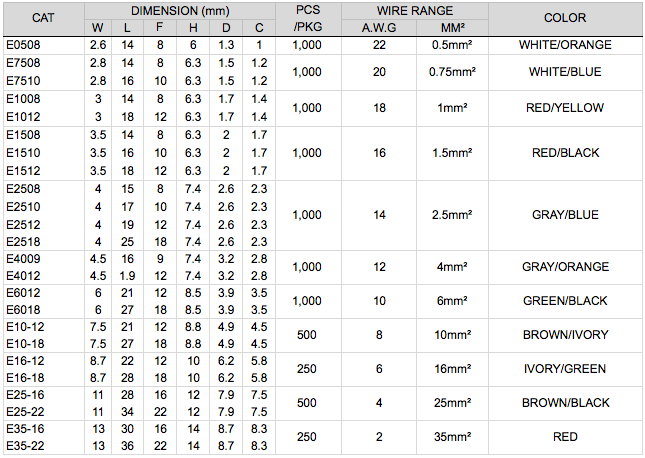The height and width of the screenshot is (458, 645).
Task: Click the E7510 catalog entry
Action: (23, 81)
